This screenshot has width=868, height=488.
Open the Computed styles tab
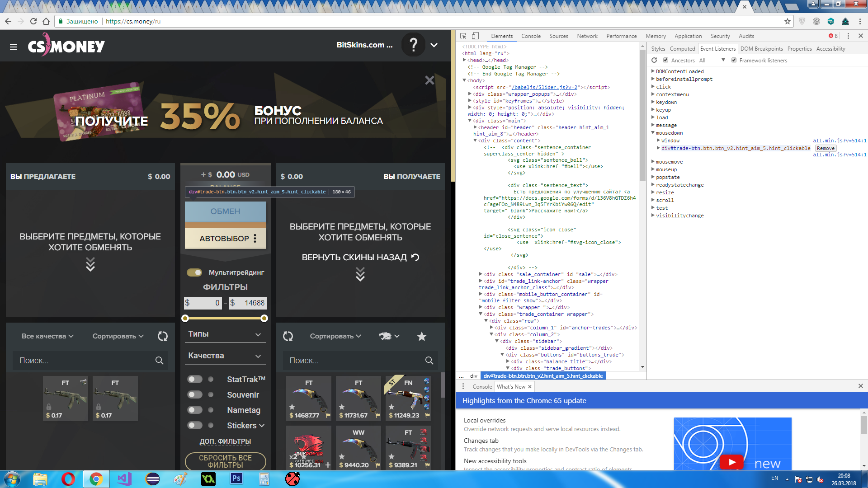click(x=682, y=49)
